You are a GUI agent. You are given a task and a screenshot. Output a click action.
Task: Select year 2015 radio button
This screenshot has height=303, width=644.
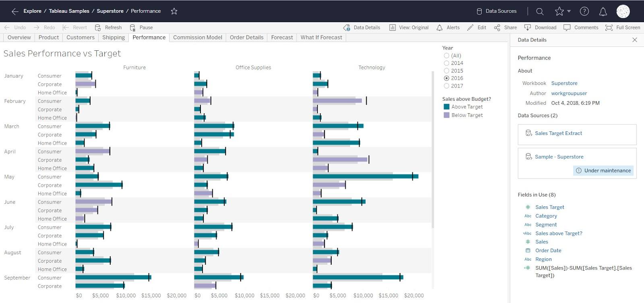pos(446,71)
